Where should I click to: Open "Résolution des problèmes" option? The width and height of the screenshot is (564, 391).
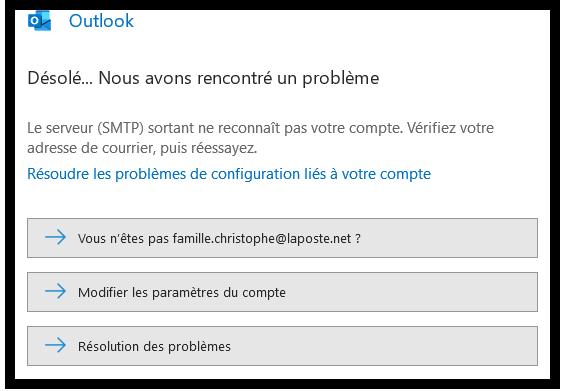tap(282, 346)
